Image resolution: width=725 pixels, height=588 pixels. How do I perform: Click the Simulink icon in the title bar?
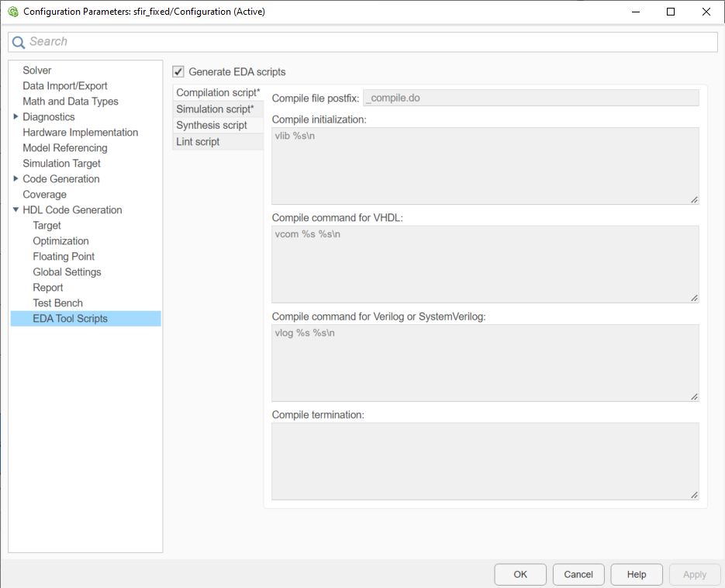[11, 12]
